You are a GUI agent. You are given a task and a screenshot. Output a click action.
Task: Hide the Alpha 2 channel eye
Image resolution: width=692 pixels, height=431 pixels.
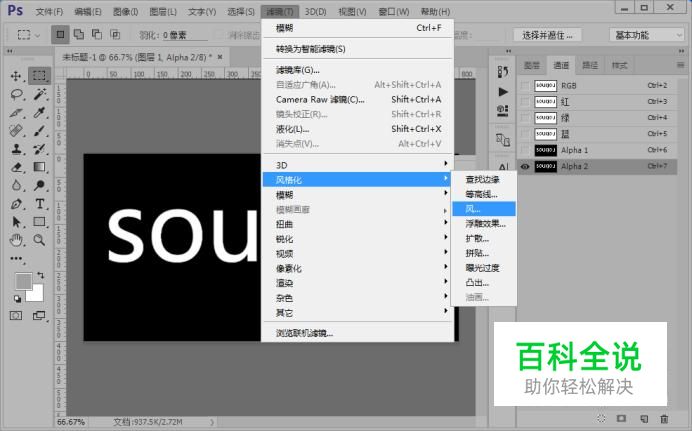[525, 166]
